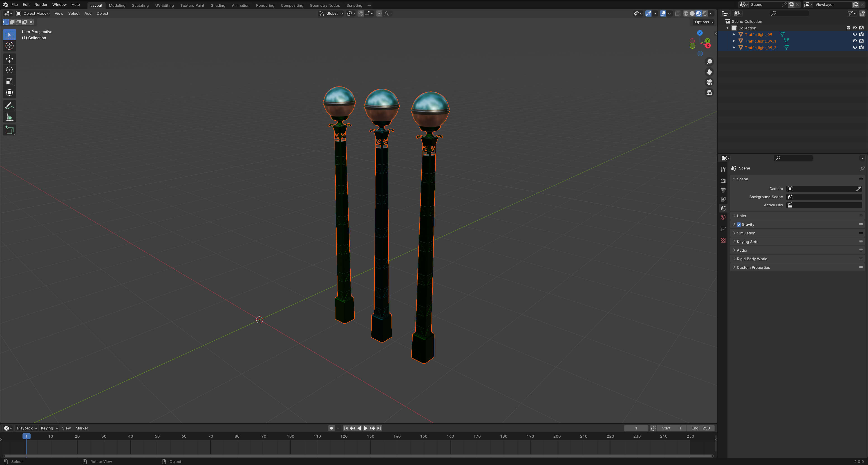Toggle the Gravity checkbox
Image resolution: width=868 pixels, height=465 pixels.
(x=739, y=224)
